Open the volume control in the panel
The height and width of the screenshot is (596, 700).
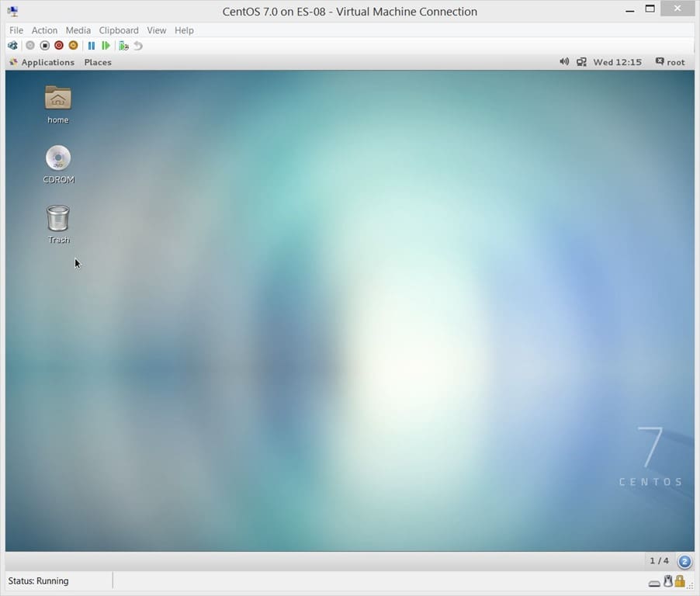tap(564, 61)
